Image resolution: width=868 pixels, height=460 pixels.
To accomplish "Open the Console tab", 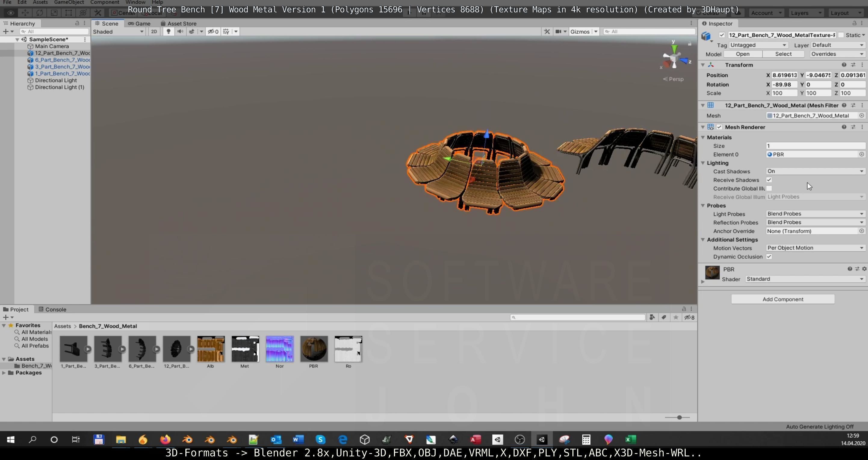I will click(52, 309).
